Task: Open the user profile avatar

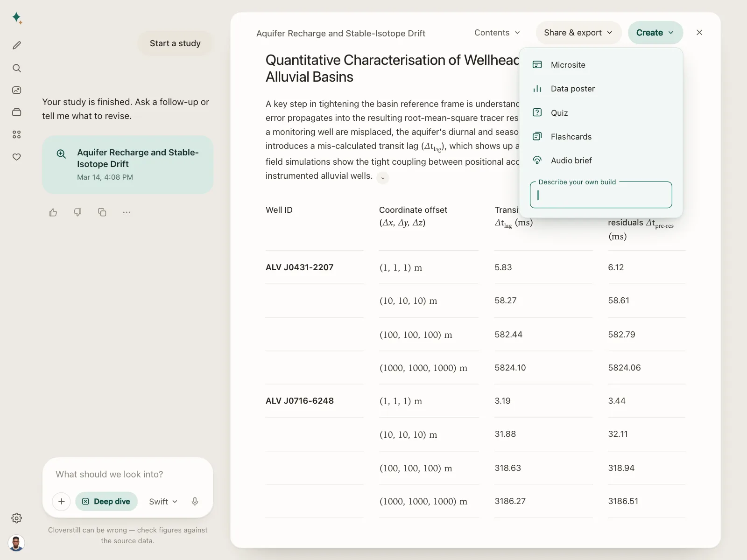Action: tap(16, 543)
